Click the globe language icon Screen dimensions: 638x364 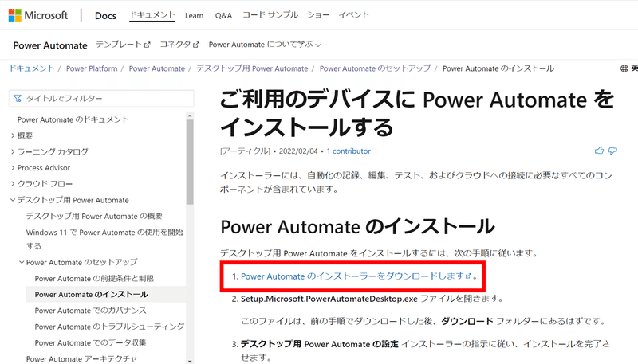click(624, 68)
